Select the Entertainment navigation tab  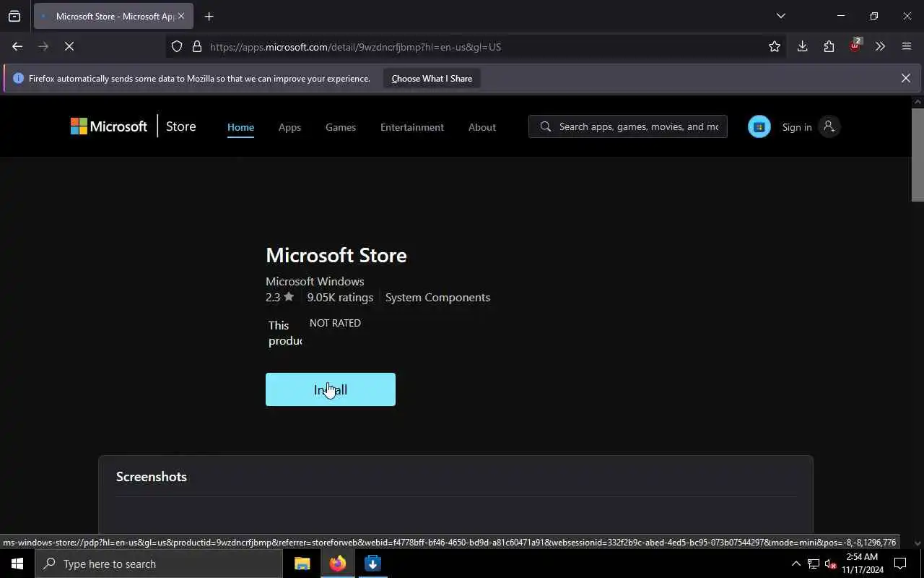coord(412,127)
